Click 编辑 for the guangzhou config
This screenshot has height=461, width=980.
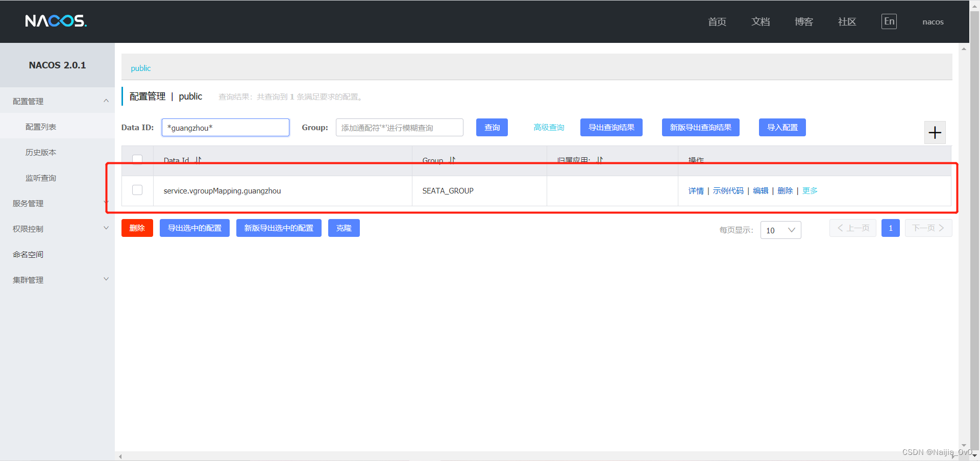tap(761, 190)
